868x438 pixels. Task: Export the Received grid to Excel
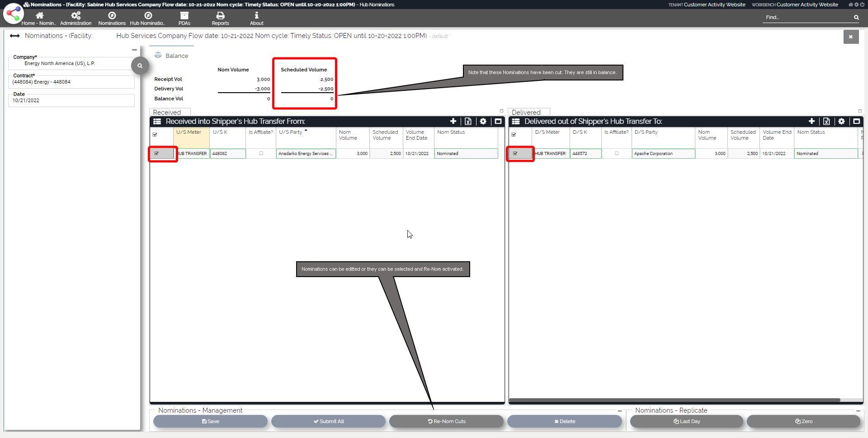tap(468, 122)
